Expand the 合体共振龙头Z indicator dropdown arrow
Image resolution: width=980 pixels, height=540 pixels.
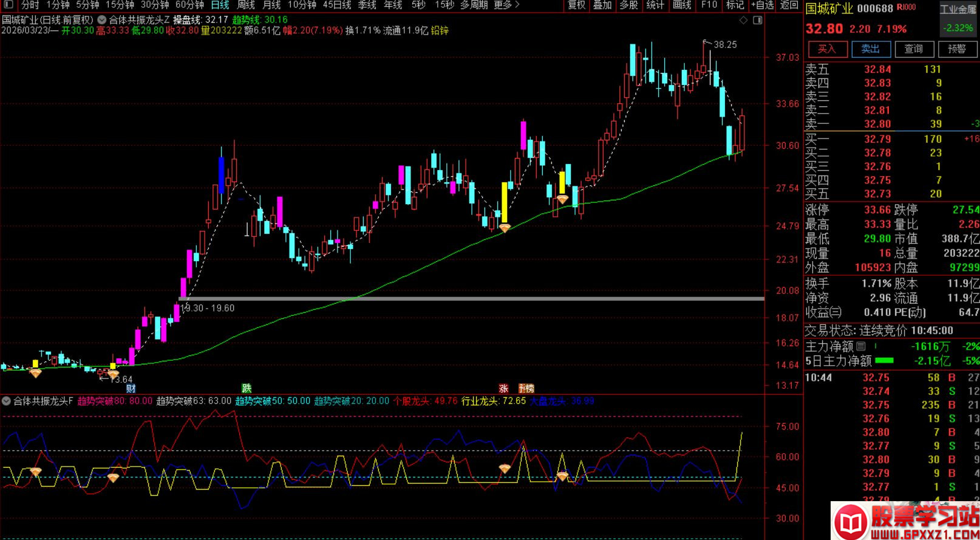[102, 19]
